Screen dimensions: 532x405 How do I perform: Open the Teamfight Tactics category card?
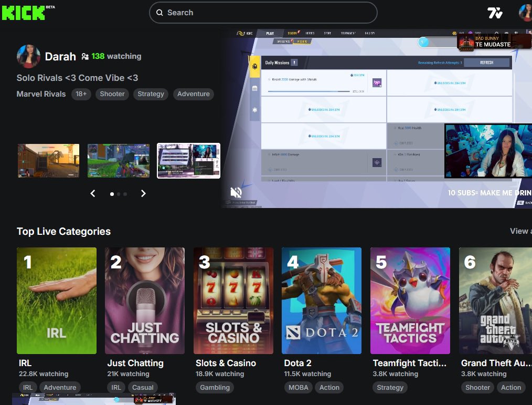tap(410, 300)
